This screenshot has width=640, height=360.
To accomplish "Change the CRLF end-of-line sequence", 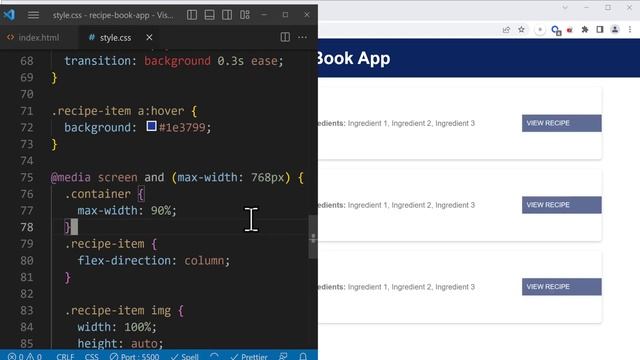I will pos(65,356).
